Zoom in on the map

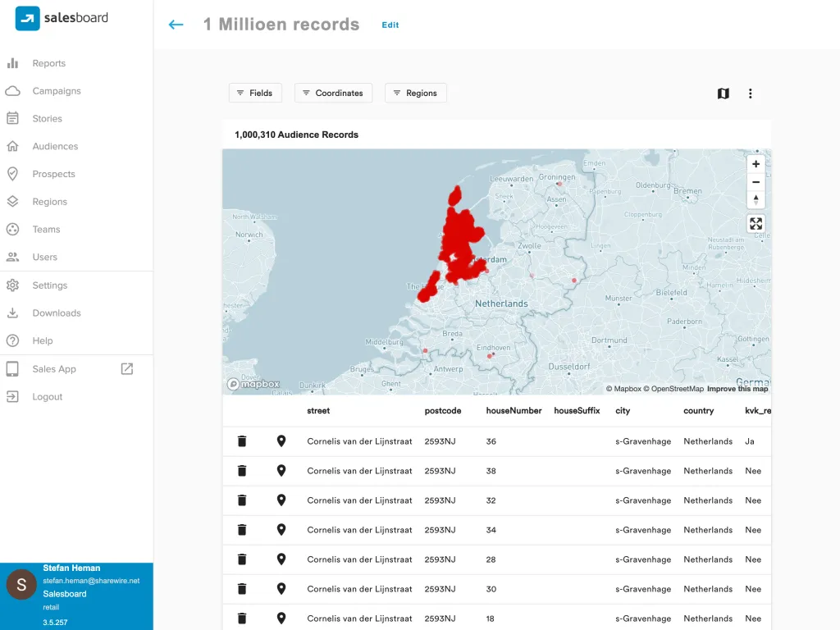(x=756, y=164)
